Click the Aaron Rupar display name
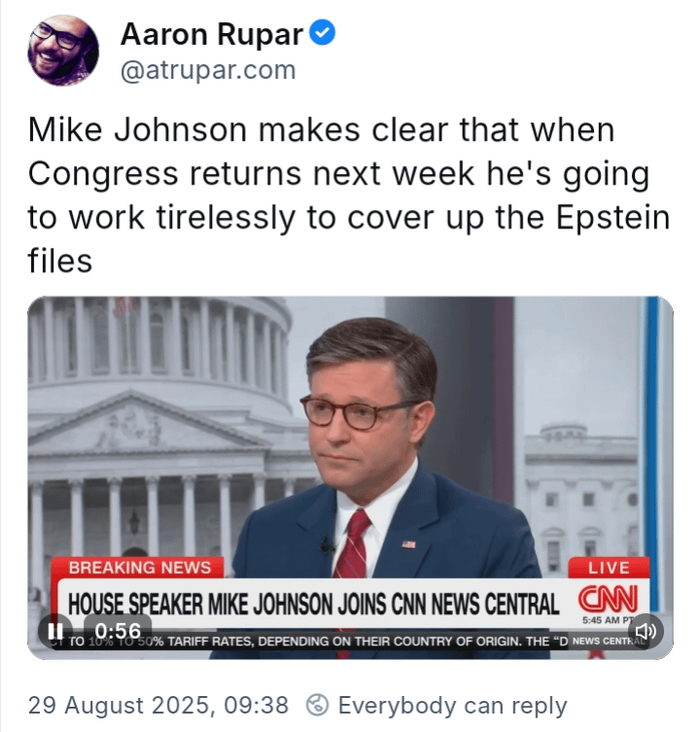The height and width of the screenshot is (732, 700). click(212, 34)
